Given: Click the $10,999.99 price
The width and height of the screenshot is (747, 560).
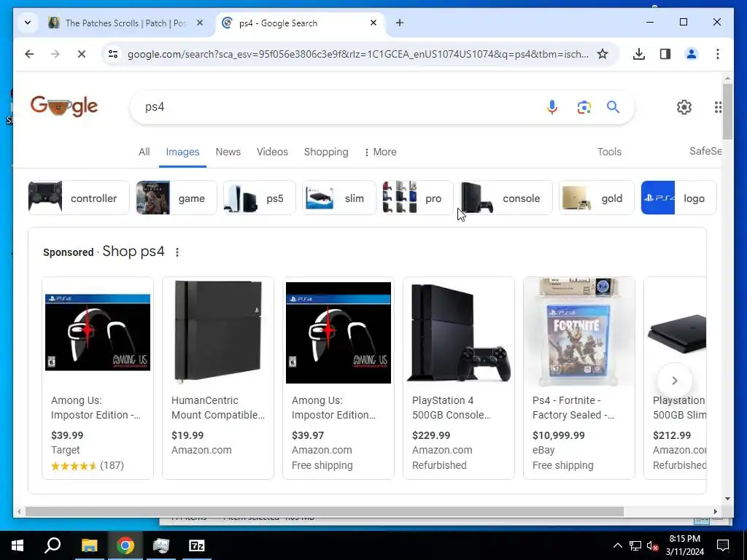Looking at the screenshot, I should pyautogui.click(x=558, y=435).
